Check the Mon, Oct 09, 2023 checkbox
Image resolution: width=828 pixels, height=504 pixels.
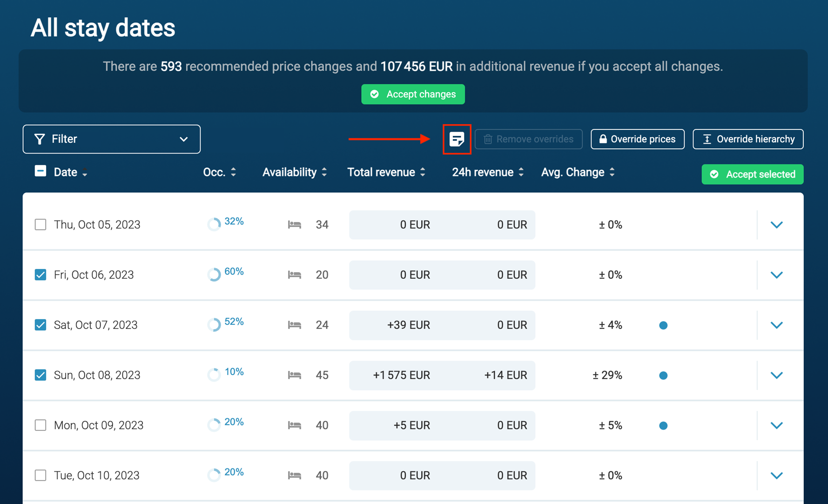tap(40, 425)
